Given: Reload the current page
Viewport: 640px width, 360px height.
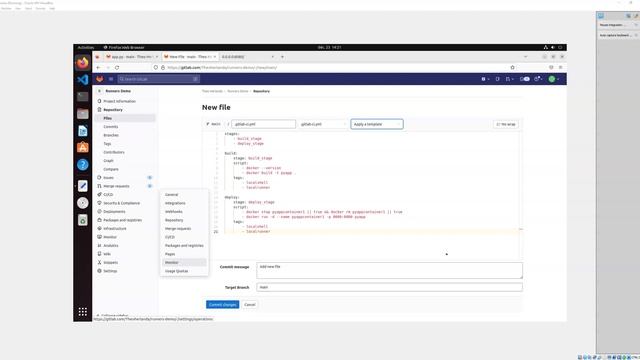Looking at the screenshot, I should click(117, 67).
